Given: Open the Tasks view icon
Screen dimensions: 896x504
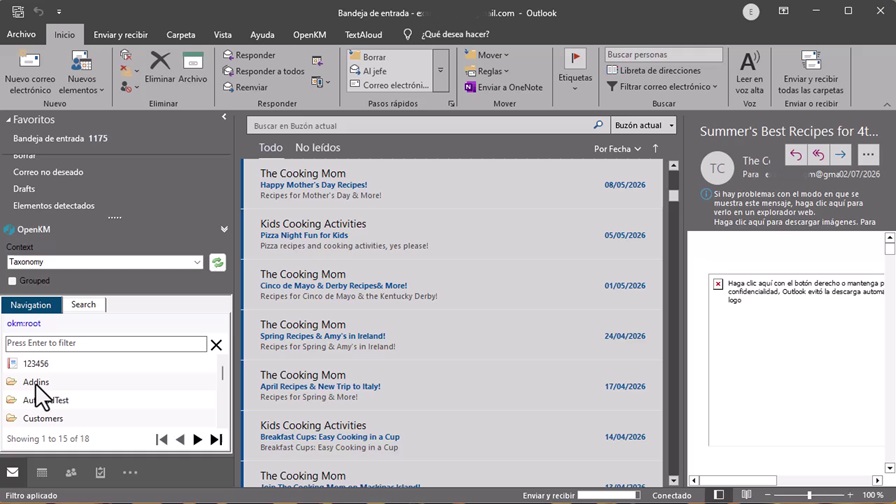Looking at the screenshot, I should pyautogui.click(x=100, y=472).
